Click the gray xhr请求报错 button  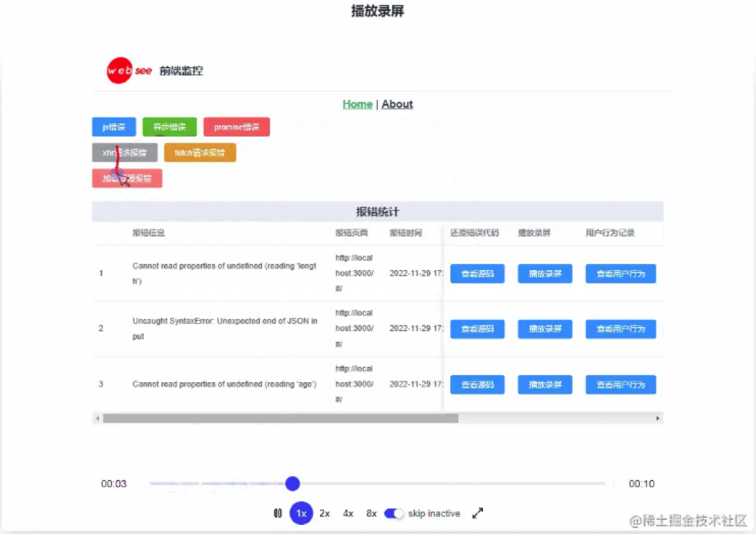tap(125, 153)
